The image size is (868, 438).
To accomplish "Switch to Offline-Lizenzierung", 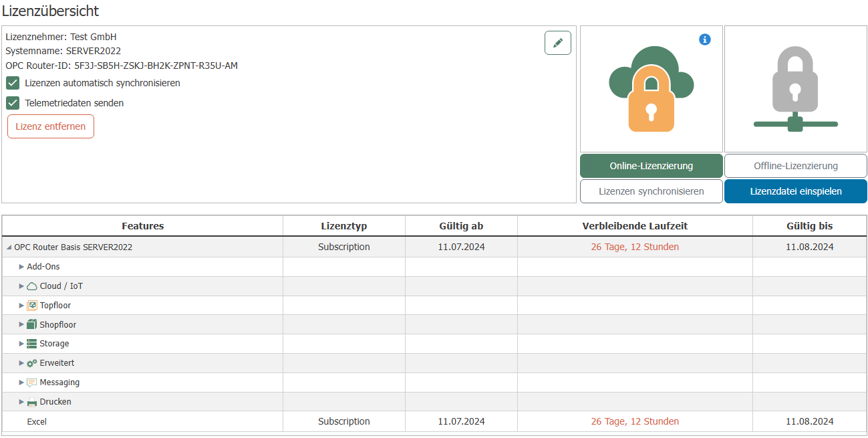I will tap(795, 166).
